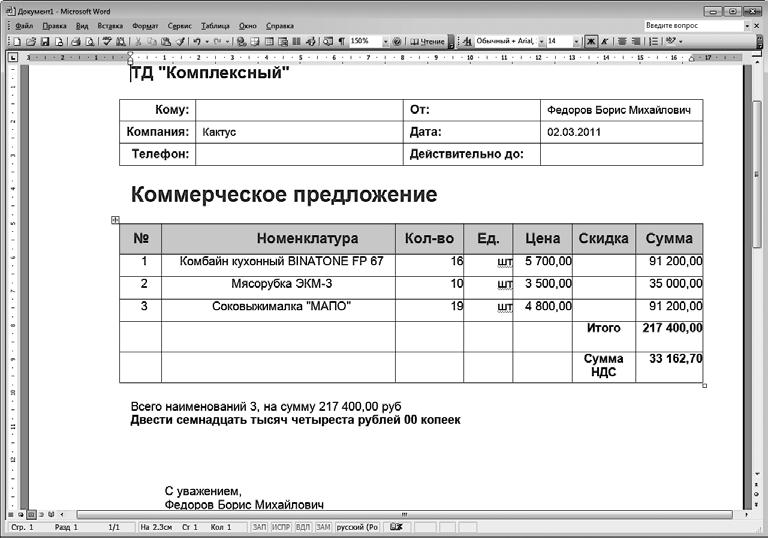The height and width of the screenshot is (538, 768).
Task: Open the Таблица menu
Action: (214, 25)
